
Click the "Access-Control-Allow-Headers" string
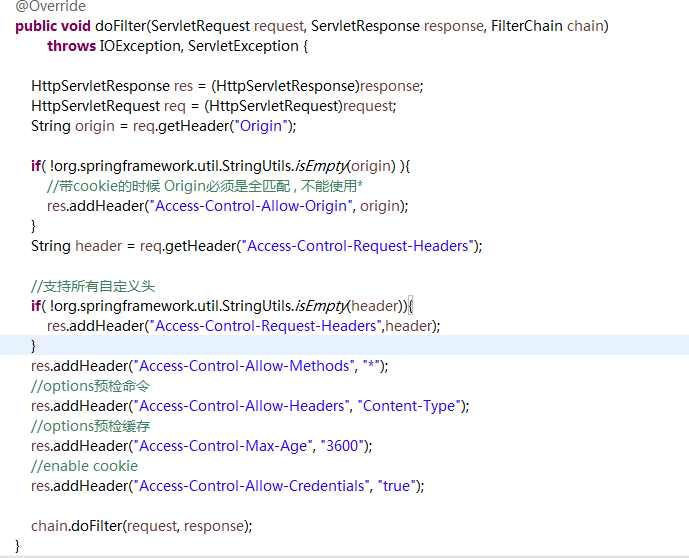pos(242,406)
